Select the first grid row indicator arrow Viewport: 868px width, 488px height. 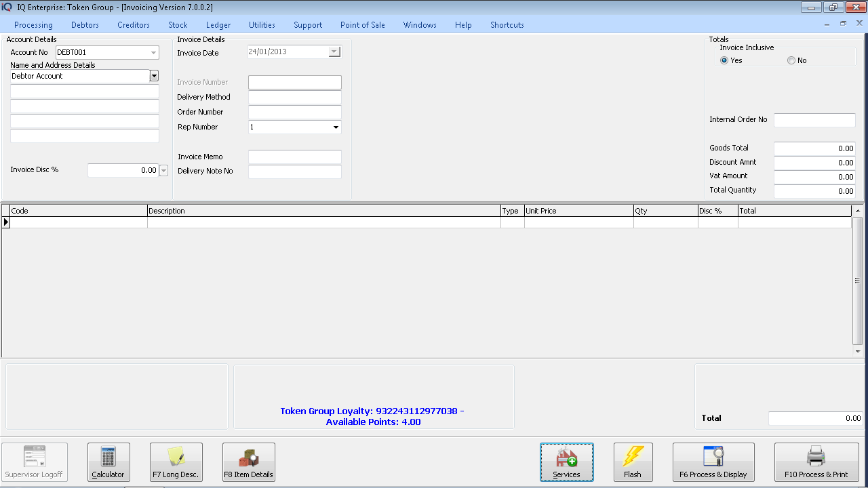tap(6, 222)
